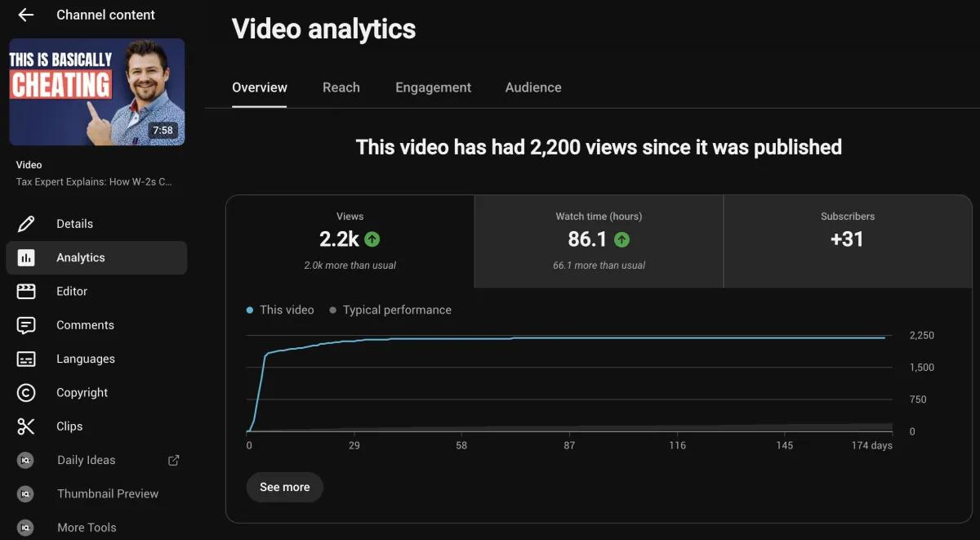Select the Subscribers +31 card

[848, 242]
